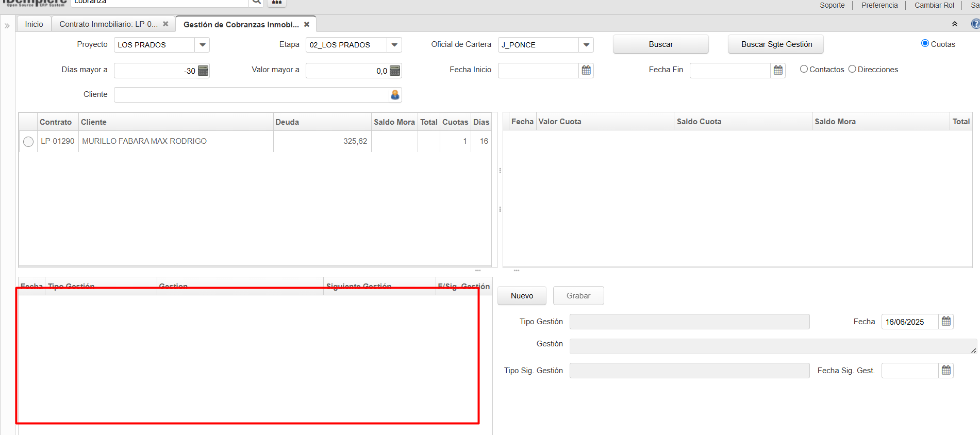Close the Contrato Inmobiliario tab

tap(165, 24)
